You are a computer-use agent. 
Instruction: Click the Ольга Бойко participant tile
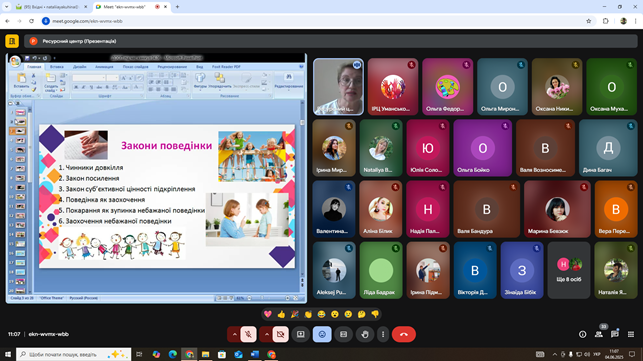(x=483, y=148)
